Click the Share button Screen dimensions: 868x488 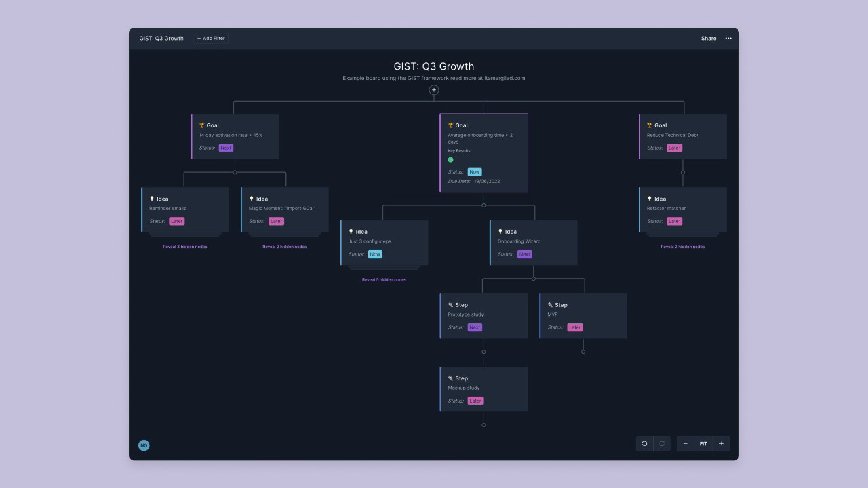[x=709, y=39]
